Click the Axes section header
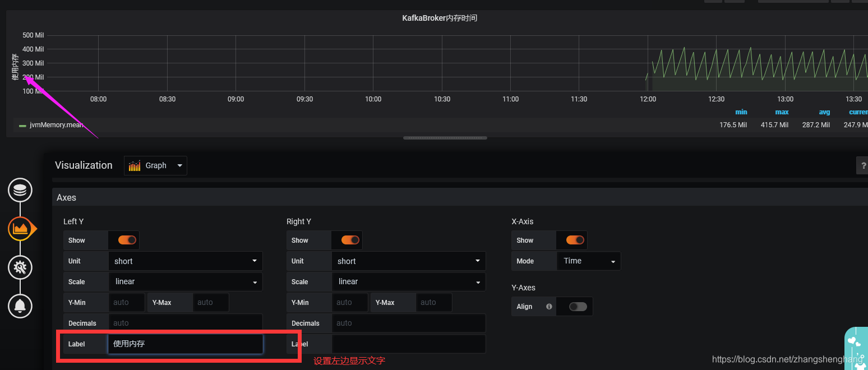This screenshot has height=370, width=868. (460, 197)
